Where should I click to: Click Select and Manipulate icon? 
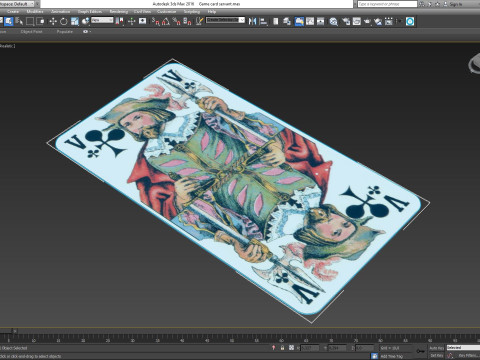pyautogui.click(x=132, y=22)
